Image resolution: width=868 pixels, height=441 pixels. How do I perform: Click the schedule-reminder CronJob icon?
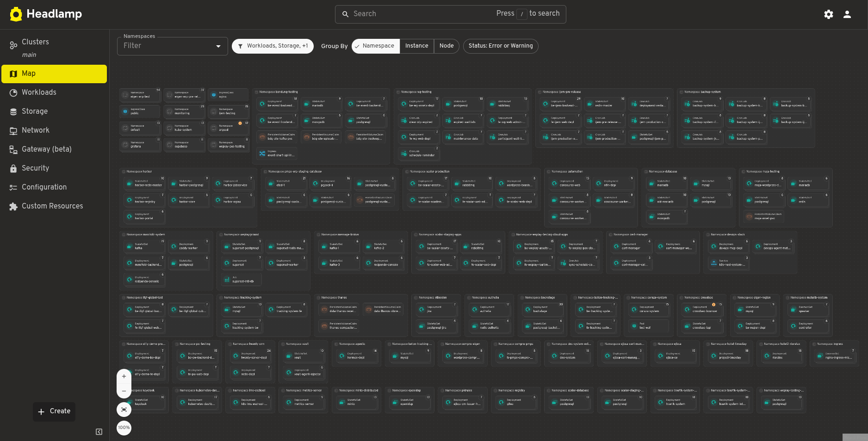click(x=404, y=153)
